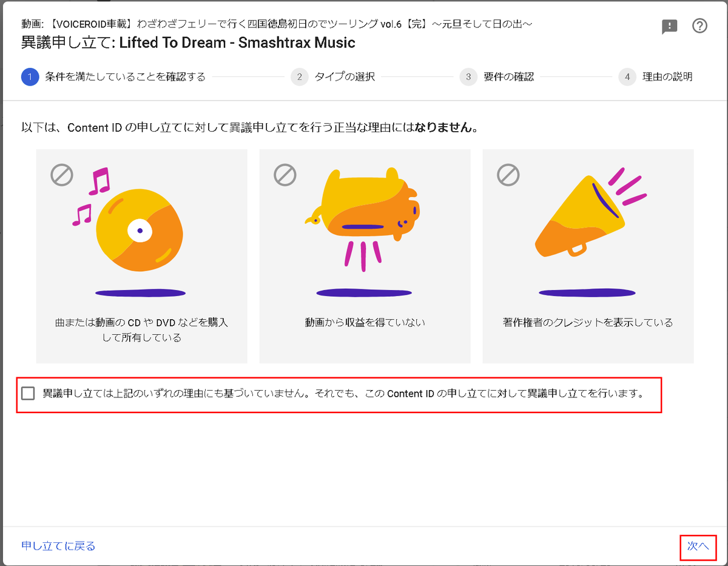728x566 pixels.
Task: Click the checkbox label text 異議申し立ては上記の
Action: pyautogui.click(x=343, y=393)
